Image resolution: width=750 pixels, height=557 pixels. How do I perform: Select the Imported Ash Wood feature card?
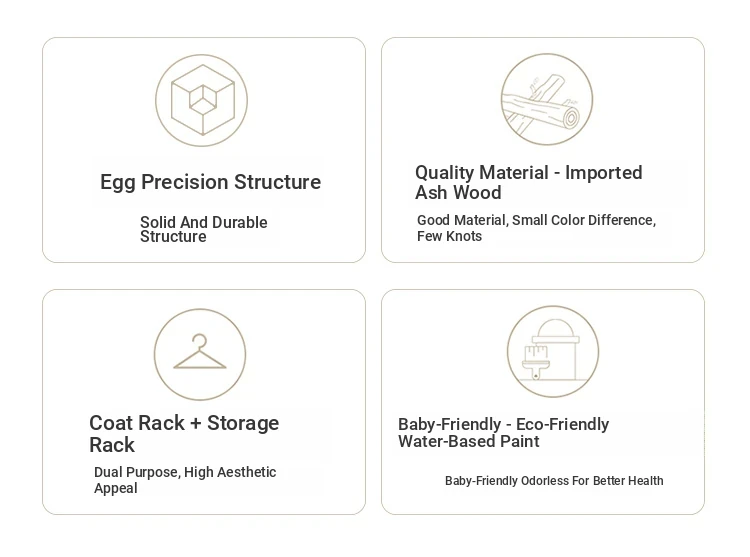[543, 150]
